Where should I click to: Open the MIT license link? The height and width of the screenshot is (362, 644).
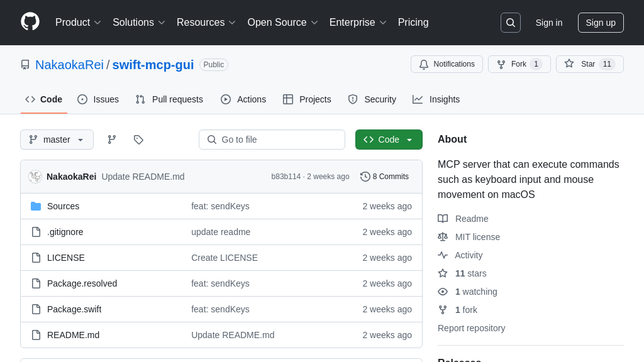pyautogui.click(x=477, y=237)
